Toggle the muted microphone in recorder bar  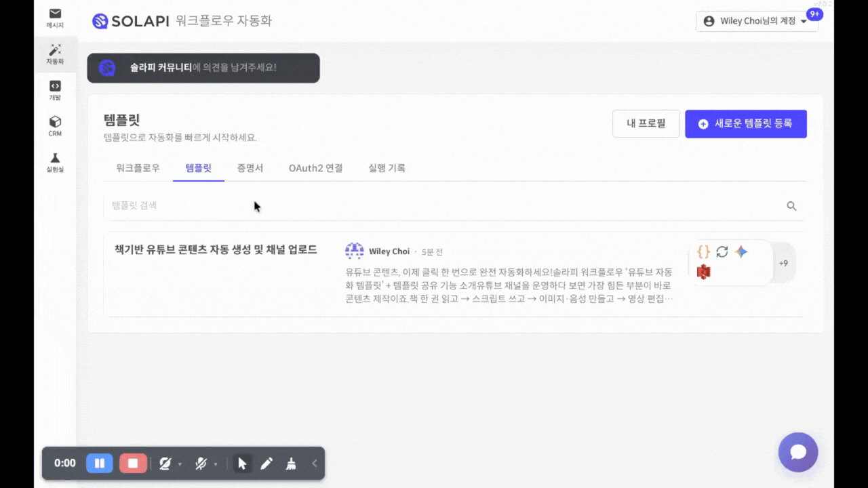point(201,464)
